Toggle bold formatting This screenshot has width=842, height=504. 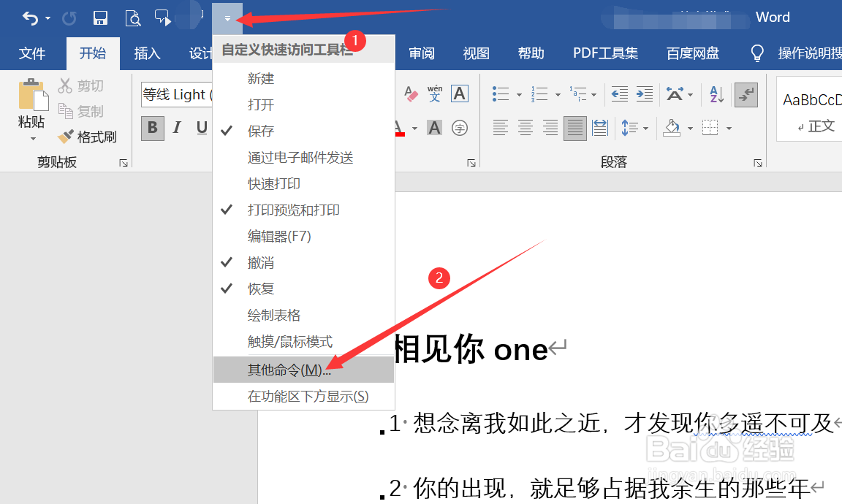coord(152,128)
